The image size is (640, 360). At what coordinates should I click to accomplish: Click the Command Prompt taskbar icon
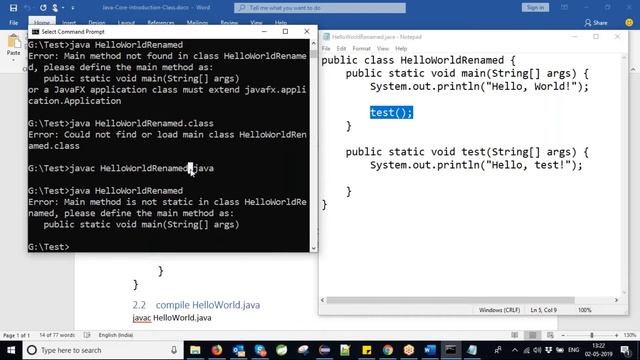click(x=451, y=350)
